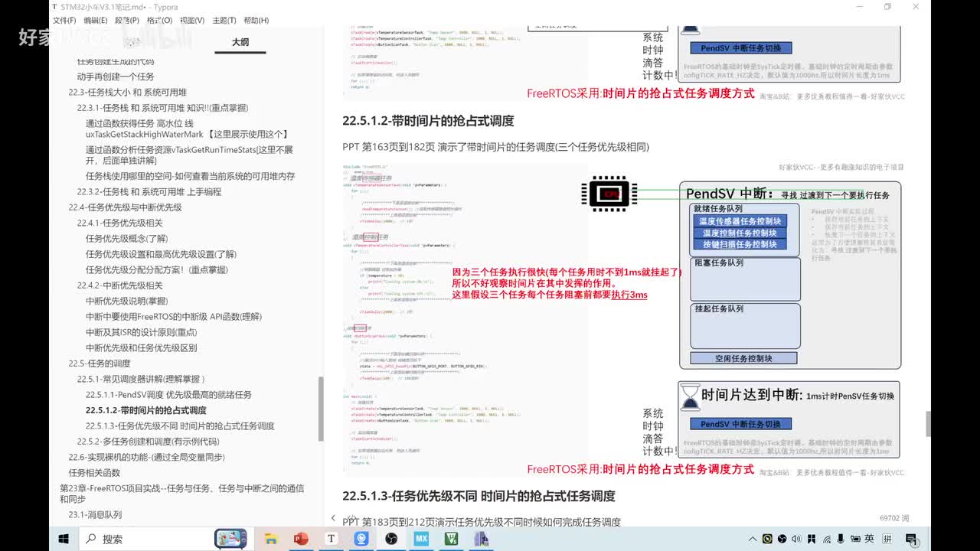
Task: Go to 22.3-任务栈大小 和 系统可用堆
Action: click(127, 93)
